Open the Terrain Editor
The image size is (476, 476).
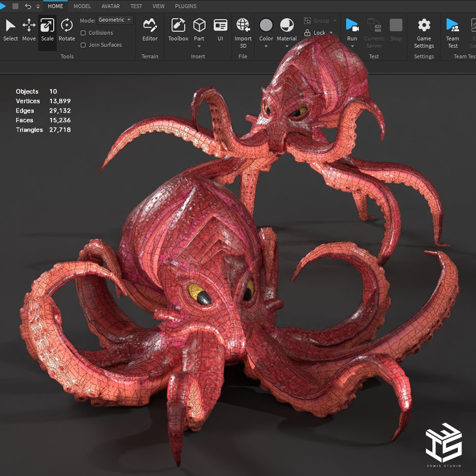click(x=150, y=25)
